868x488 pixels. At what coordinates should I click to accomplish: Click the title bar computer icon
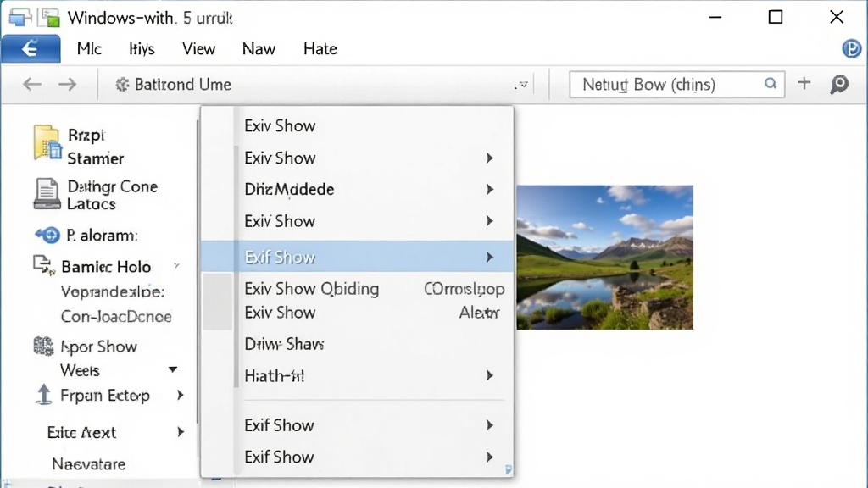click(20, 17)
